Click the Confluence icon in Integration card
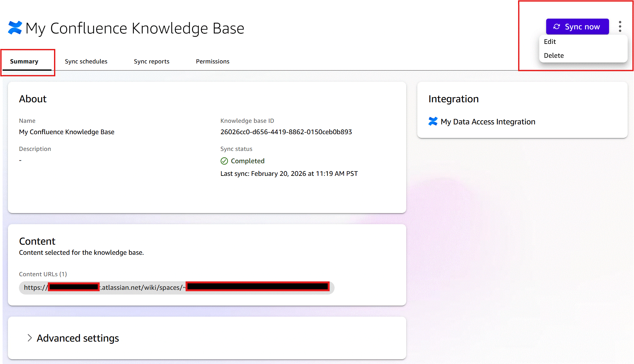The width and height of the screenshot is (634, 364). click(433, 121)
